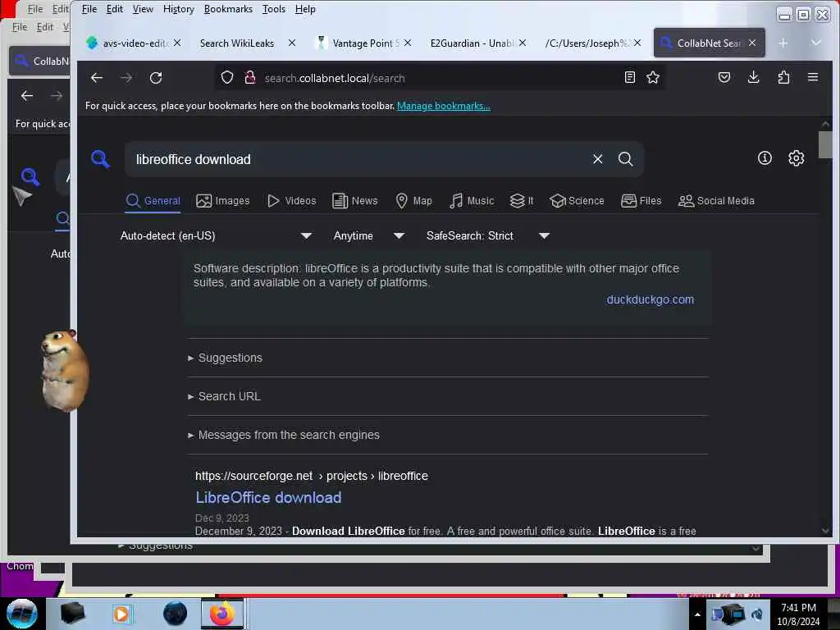
Task: Open the duckduckgo.com source link
Action: [650, 299]
